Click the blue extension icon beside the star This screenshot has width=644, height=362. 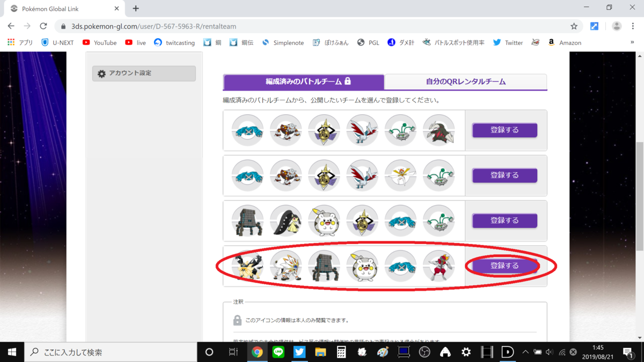coord(594,26)
